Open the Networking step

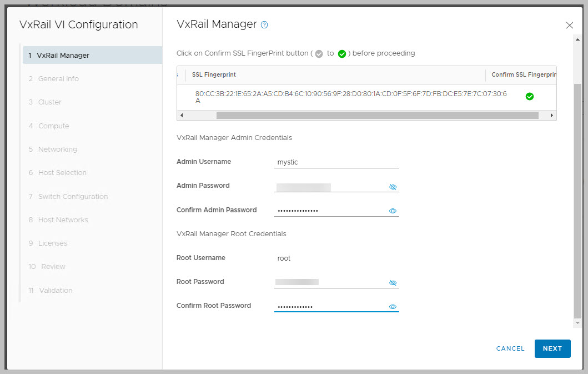[57, 149]
